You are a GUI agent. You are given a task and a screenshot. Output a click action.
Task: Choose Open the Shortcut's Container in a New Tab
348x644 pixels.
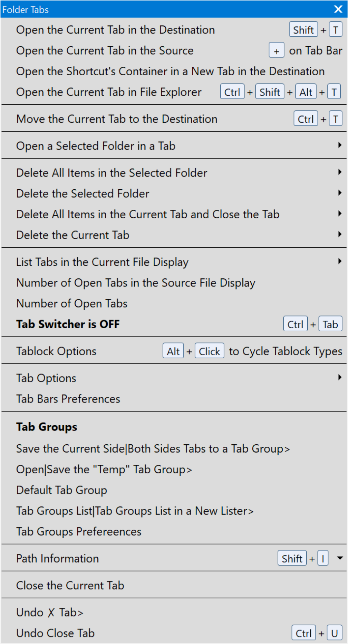174,71
